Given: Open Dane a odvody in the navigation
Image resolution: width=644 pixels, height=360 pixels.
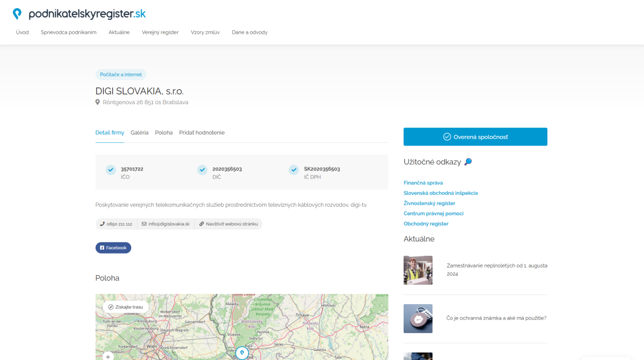Looking at the screenshot, I should [x=250, y=32].
